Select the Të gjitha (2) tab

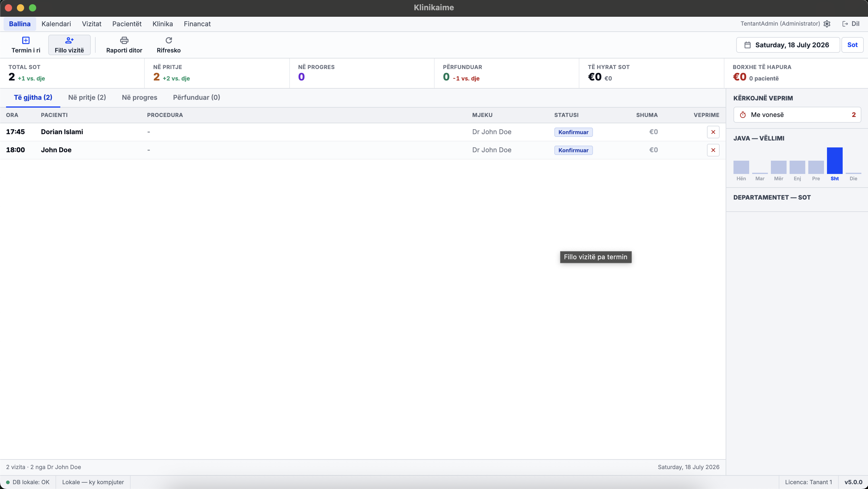[x=33, y=98]
